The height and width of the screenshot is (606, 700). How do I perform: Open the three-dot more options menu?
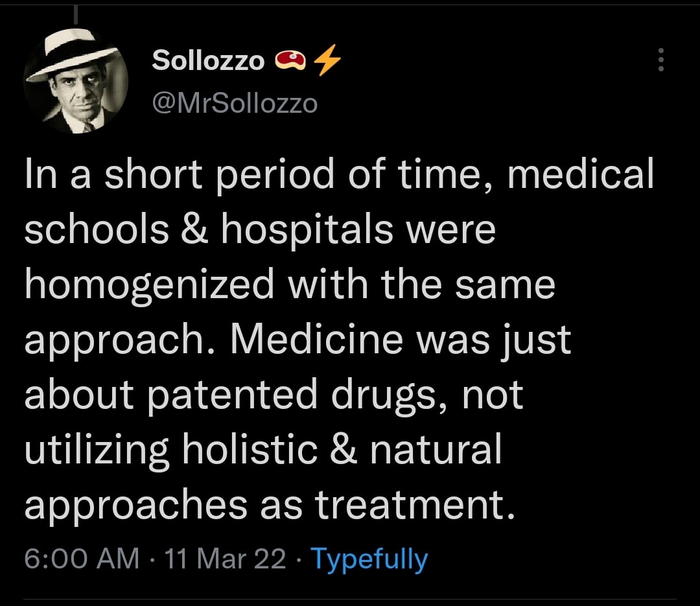tap(661, 60)
